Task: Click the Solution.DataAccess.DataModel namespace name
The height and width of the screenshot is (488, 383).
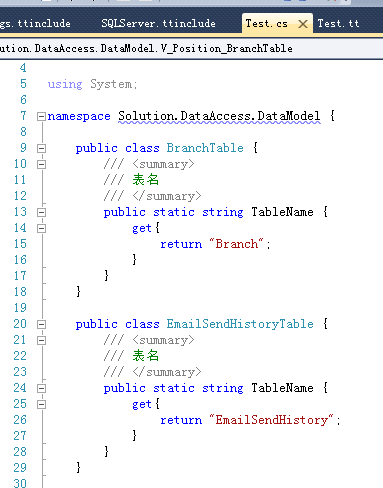Action: (x=219, y=116)
